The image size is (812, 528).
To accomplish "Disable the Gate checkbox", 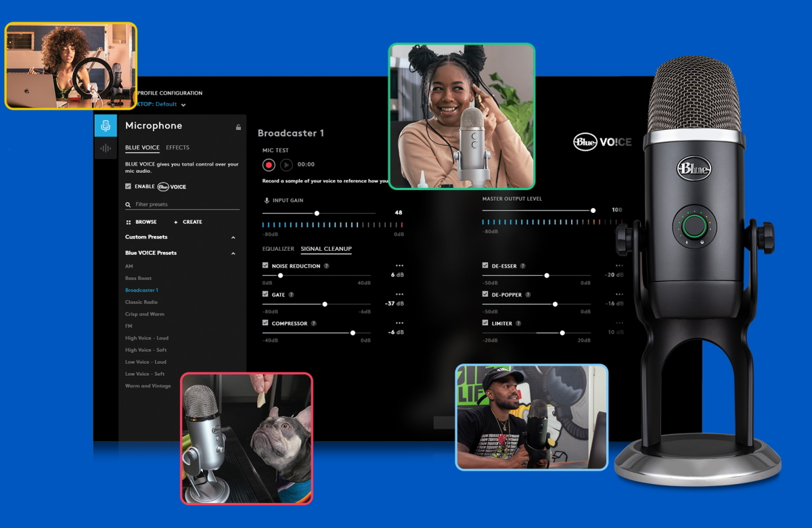I will tap(265, 295).
